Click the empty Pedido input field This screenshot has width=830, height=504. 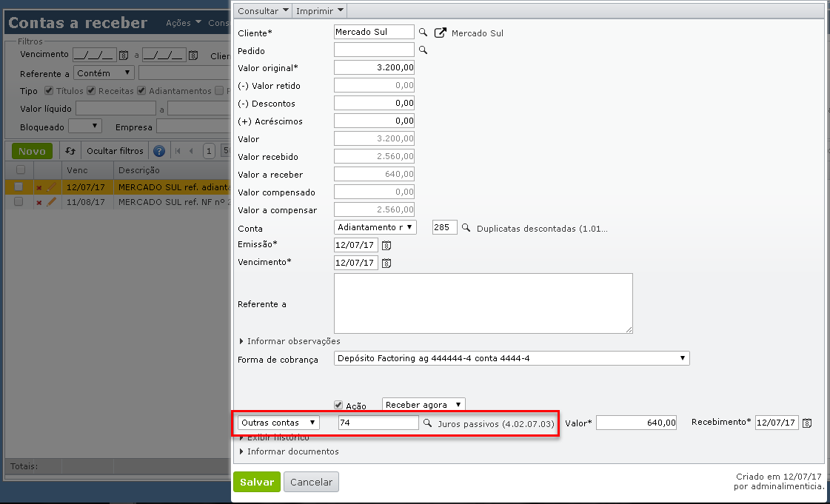(x=374, y=50)
